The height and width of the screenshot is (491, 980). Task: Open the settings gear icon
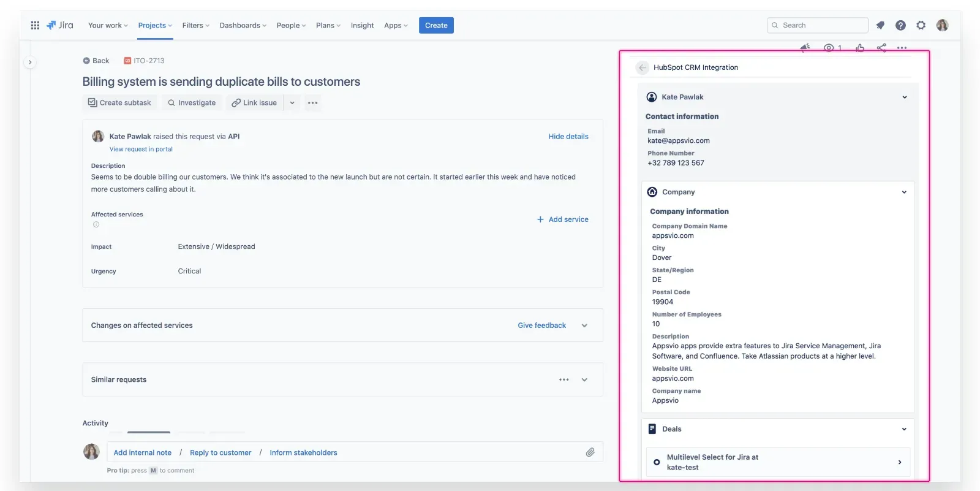point(921,25)
